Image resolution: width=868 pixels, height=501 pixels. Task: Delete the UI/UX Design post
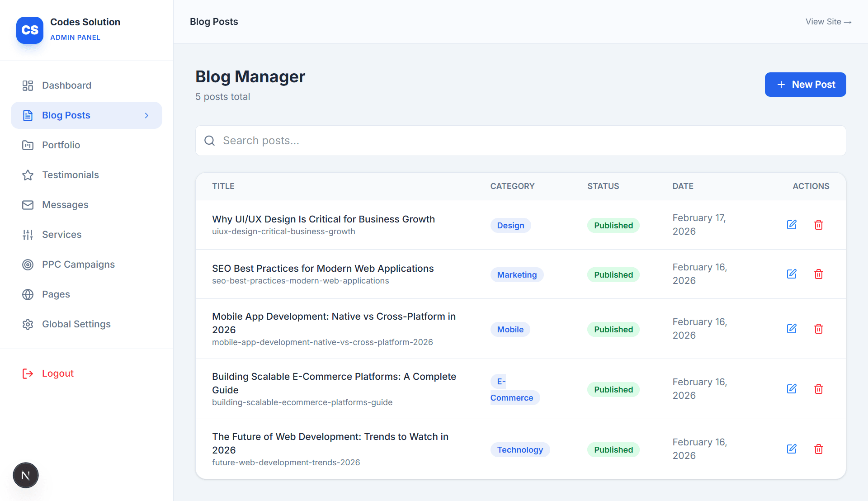point(819,225)
